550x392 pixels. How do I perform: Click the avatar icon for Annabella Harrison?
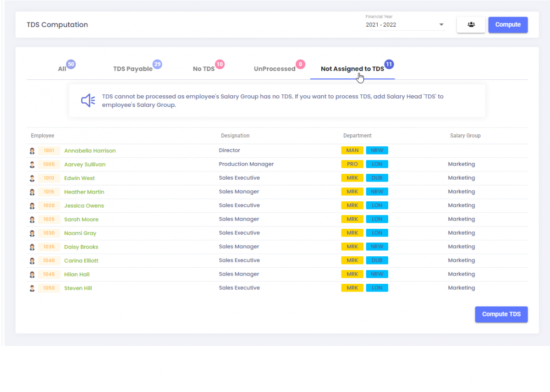pyautogui.click(x=32, y=150)
